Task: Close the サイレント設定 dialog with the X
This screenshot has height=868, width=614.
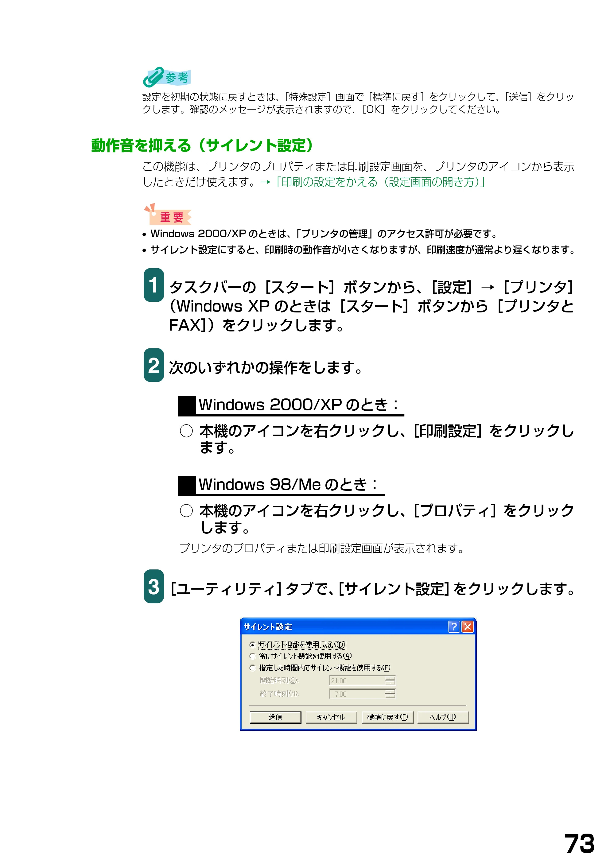Action: point(468,627)
